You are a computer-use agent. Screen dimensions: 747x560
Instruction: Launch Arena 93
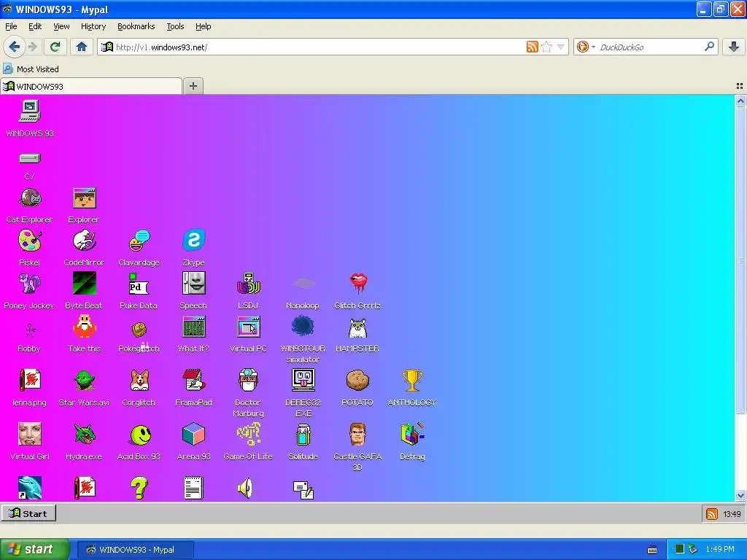pos(193,441)
